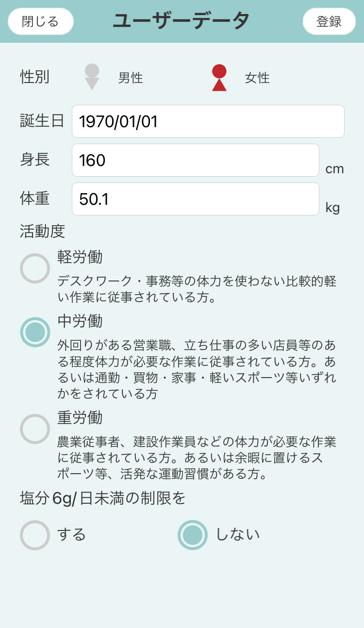Viewport: 364px width, 628px height.
Task: Select the gray male gender icon
Action: click(x=92, y=77)
